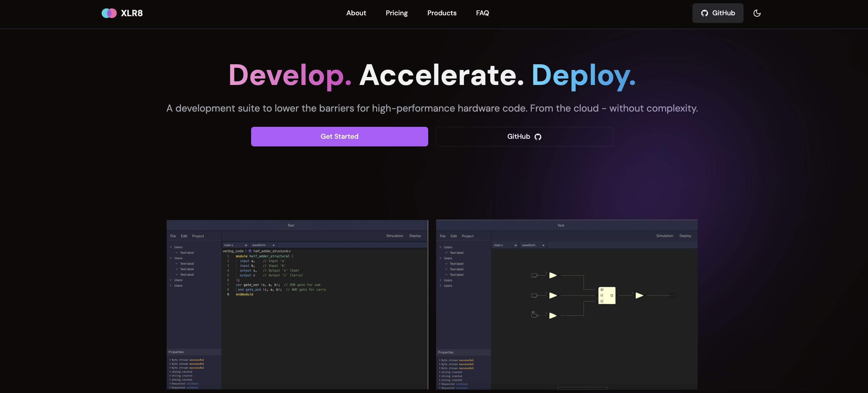The width and height of the screenshot is (868, 393).
Task: Click GitHub icon in hero outline button
Action: tap(538, 137)
